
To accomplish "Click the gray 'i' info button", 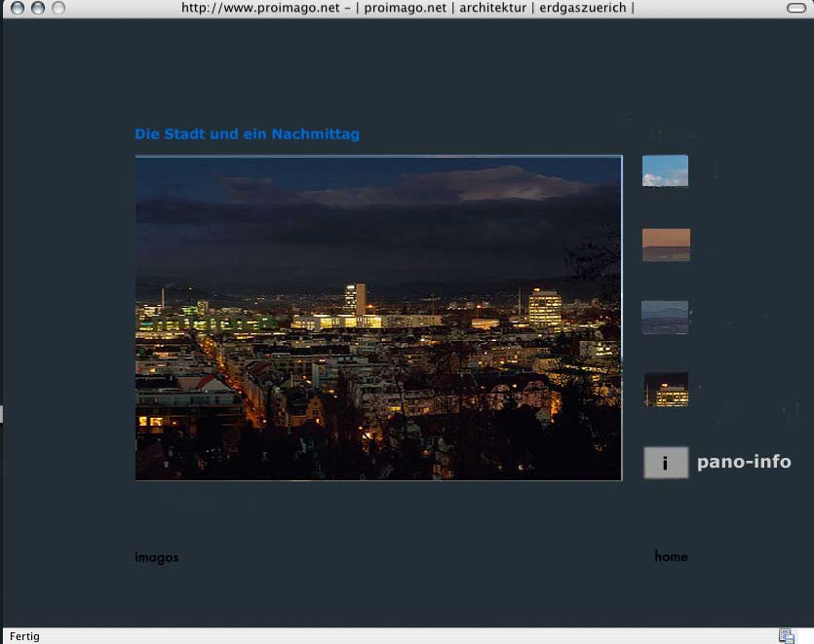I will click(x=666, y=463).
